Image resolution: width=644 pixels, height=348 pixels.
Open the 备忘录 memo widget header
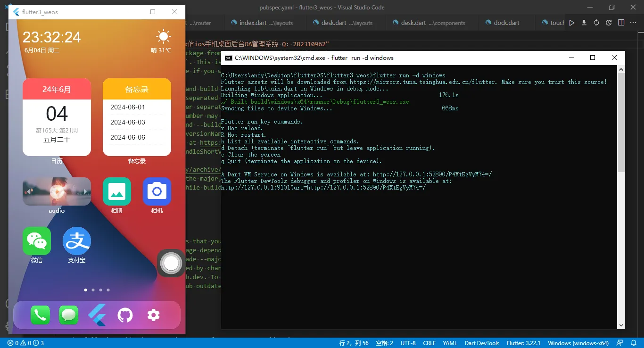pyautogui.click(x=137, y=89)
